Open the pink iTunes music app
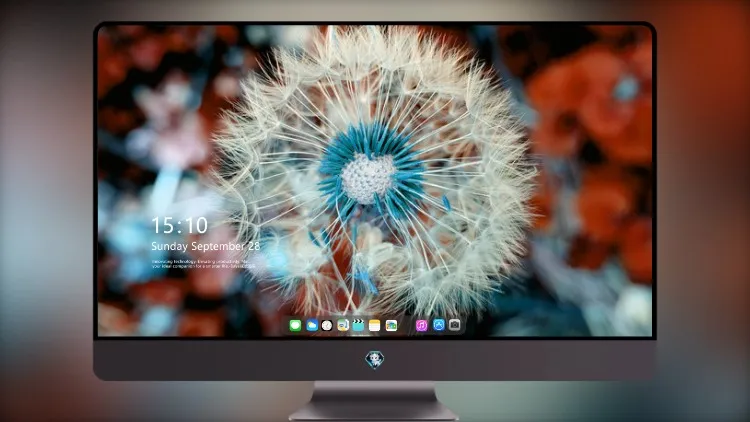Image resolution: width=750 pixels, height=422 pixels. tap(421, 326)
